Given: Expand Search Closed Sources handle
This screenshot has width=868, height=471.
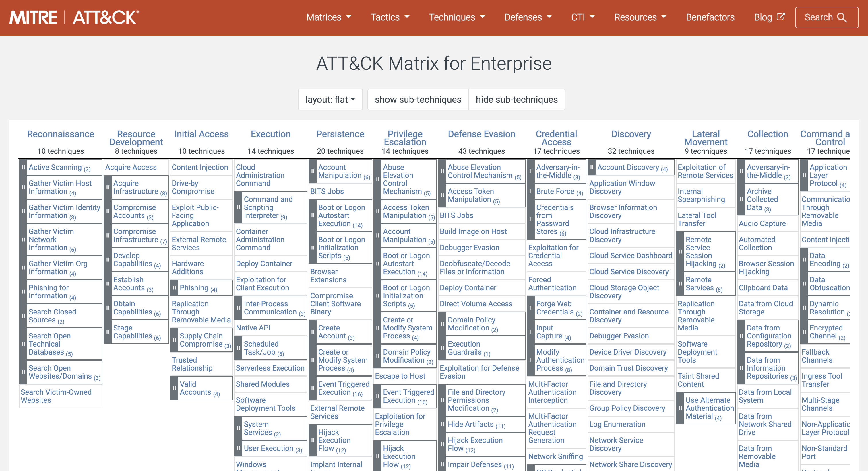Looking at the screenshot, I should [x=23, y=316].
